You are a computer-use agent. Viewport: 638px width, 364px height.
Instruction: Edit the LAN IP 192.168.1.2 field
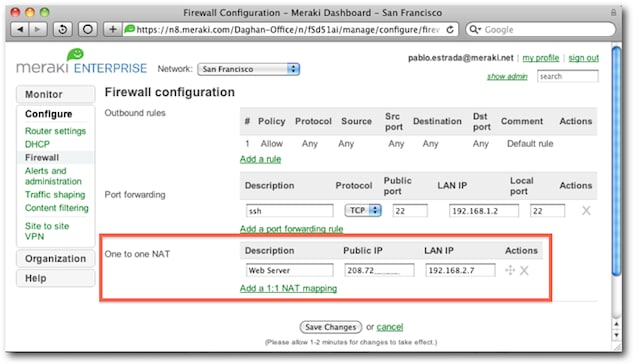[484, 211]
